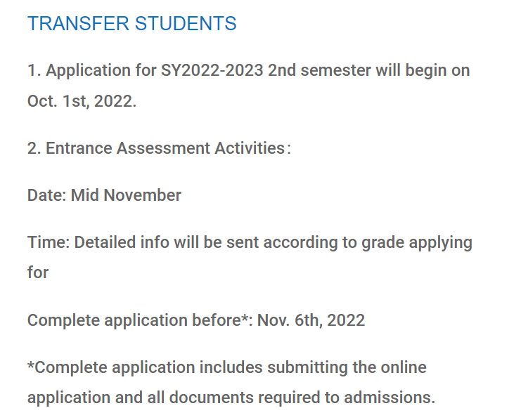Click the words 'online' at footnote line end
The height and width of the screenshot is (420, 521).
(404, 367)
